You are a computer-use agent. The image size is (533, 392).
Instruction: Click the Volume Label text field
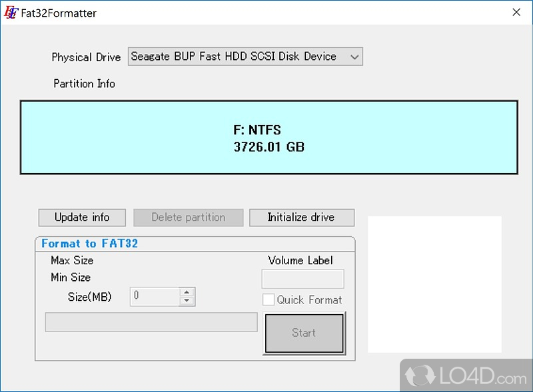click(x=302, y=279)
